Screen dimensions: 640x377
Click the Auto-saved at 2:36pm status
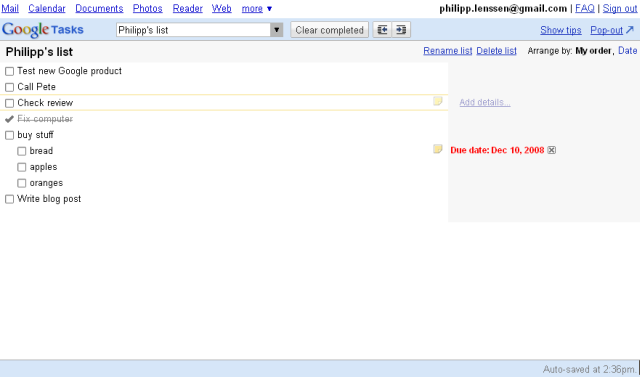(x=589, y=370)
